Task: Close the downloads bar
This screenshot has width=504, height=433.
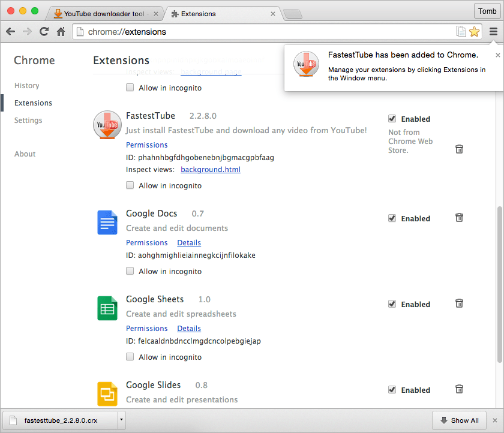Action: (494, 420)
